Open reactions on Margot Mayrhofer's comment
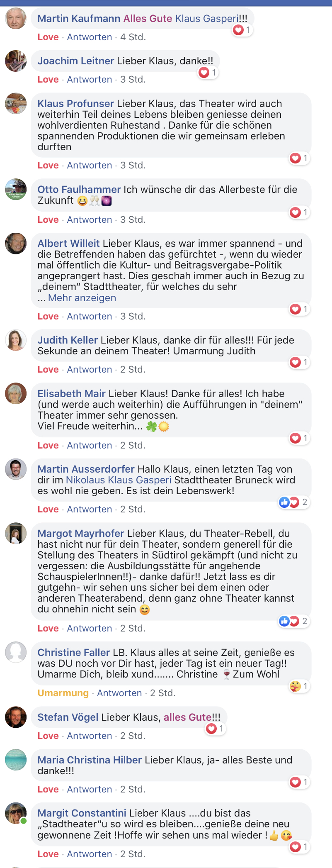332x868 pixels. (x=293, y=621)
